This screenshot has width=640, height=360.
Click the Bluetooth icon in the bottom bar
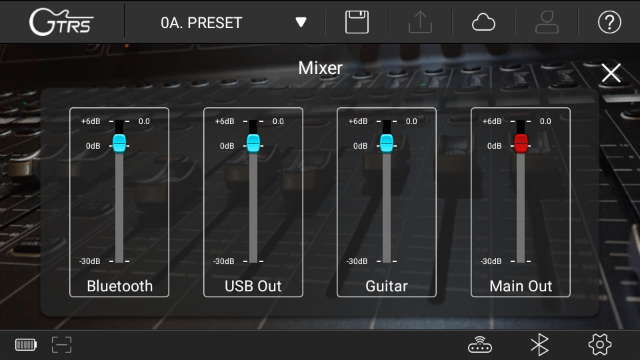coord(540,345)
